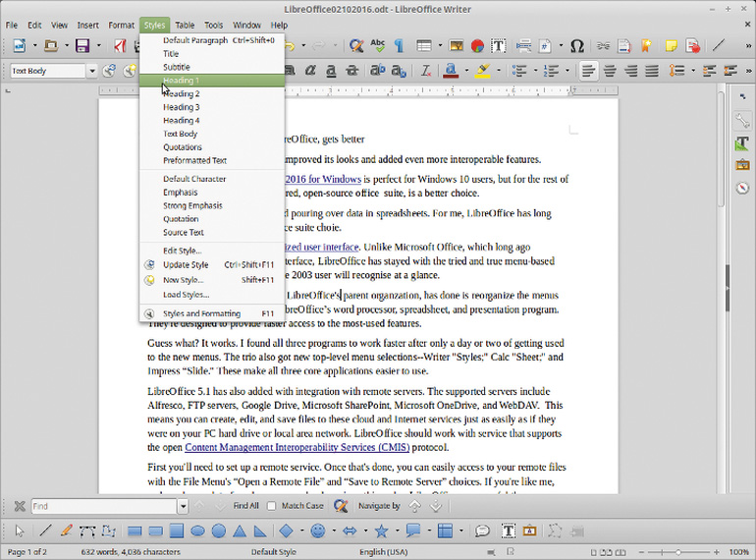The image size is (756, 560).
Task: Open sidebar Navigator compass icon
Action: coord(742,188)
